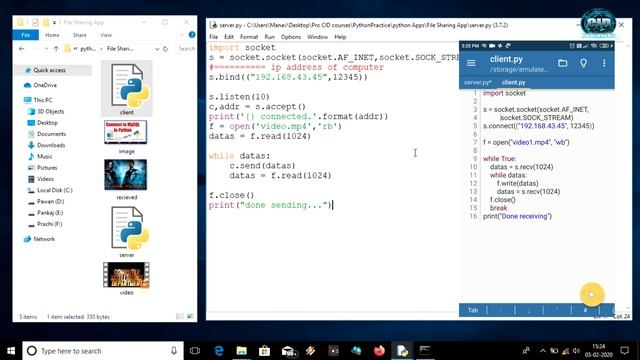Expand the address bar history dropdown
The height and width of the screenshot is (360, 640).
157,49
